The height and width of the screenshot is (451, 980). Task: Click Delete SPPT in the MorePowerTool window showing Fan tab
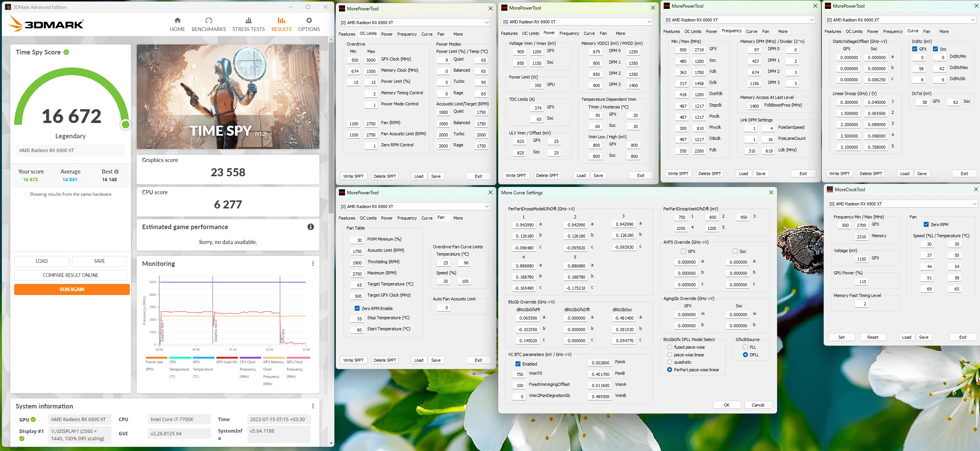click(x=384, y=360)
